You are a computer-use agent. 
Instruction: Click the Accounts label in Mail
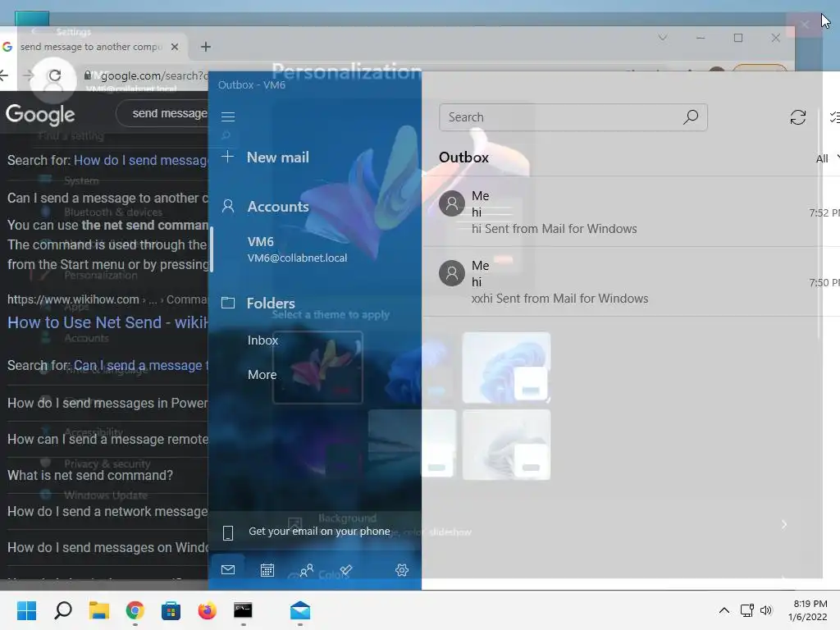tap(277, 207)
